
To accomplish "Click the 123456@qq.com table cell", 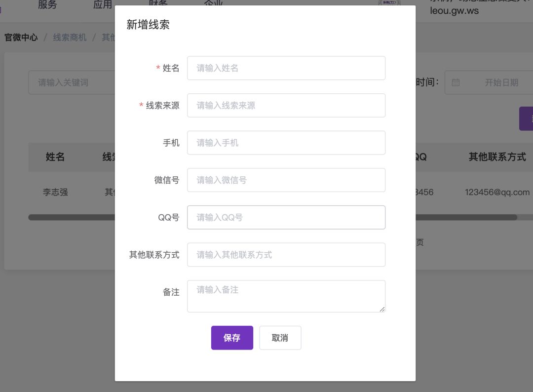I will coord(497,193).
